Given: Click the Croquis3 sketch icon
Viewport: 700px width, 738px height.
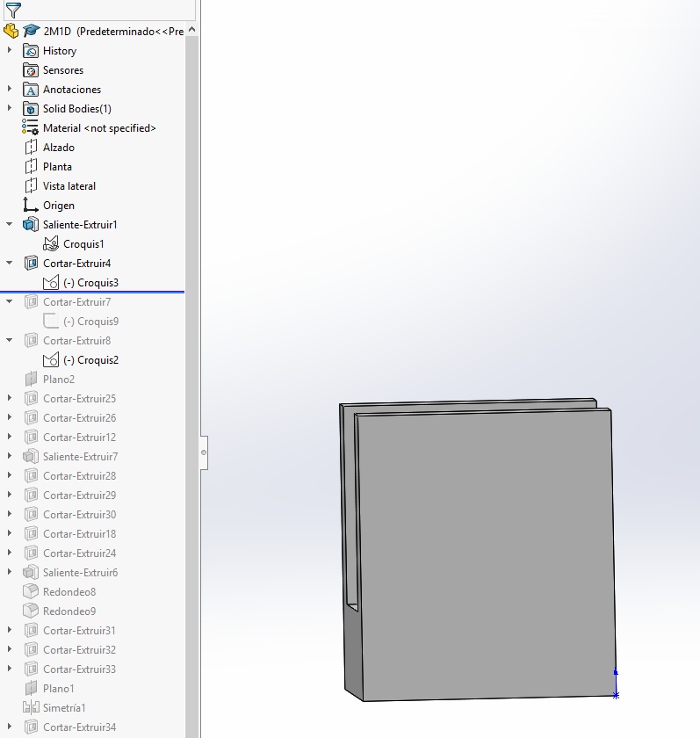Looking at the screenshot, I should 51,282.
